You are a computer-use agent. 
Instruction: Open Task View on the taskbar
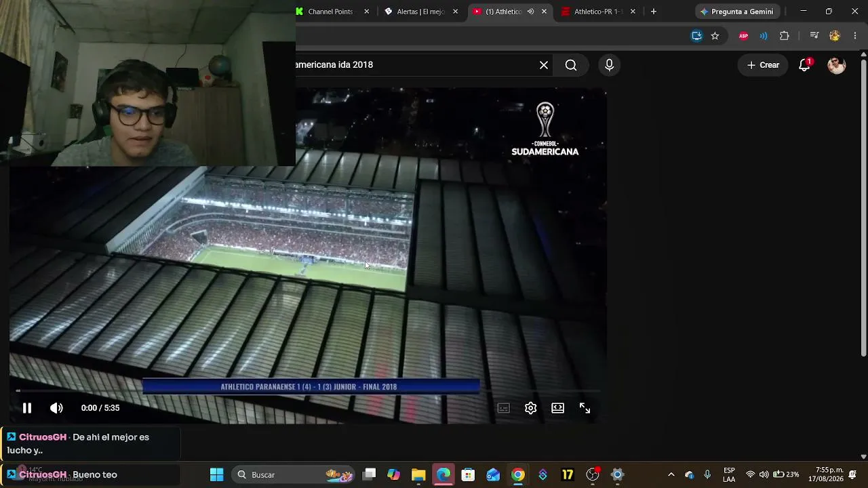pos(369,474)
